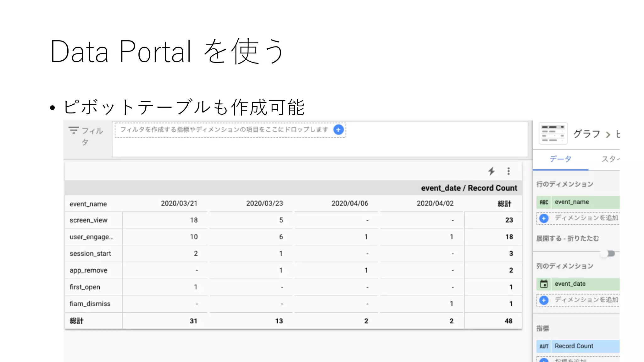Click the 2020/03/23 column total 13

coord(279,321)
